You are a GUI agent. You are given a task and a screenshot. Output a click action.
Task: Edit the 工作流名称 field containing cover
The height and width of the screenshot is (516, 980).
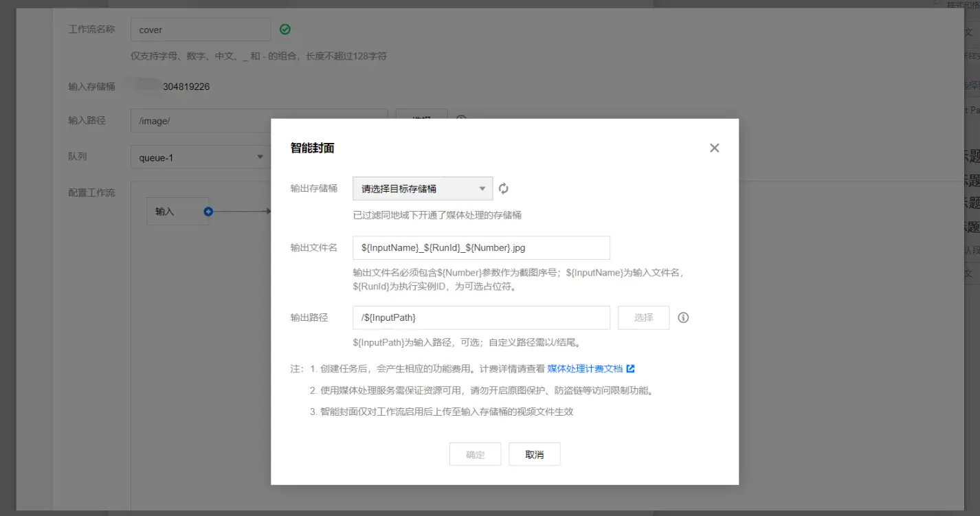click(201, 30)
